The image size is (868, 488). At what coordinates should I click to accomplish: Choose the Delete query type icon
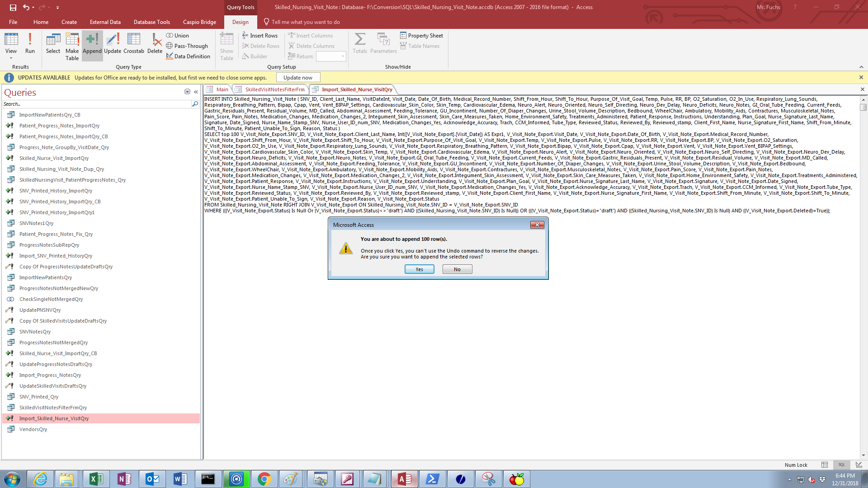pos(155,43)
